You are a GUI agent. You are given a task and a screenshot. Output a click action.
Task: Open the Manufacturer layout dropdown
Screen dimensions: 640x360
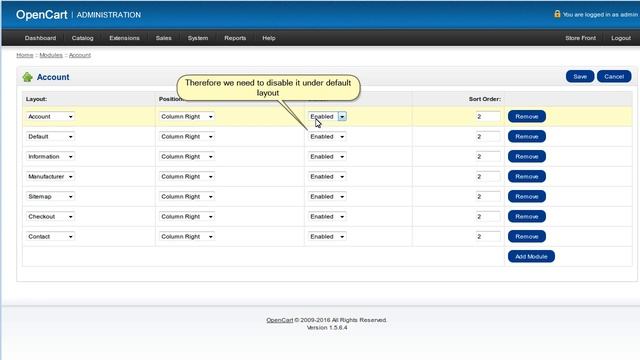click(x=50, y=176)
